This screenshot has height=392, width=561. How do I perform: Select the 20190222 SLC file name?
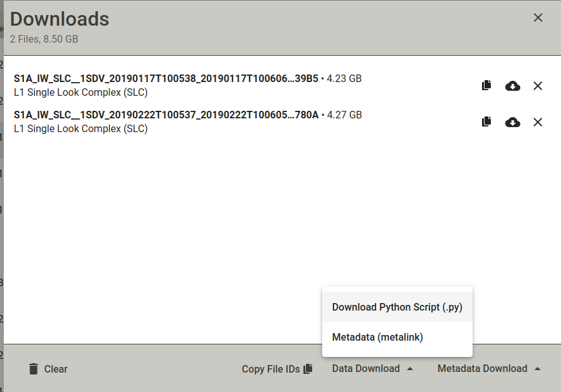click(166, 115)
